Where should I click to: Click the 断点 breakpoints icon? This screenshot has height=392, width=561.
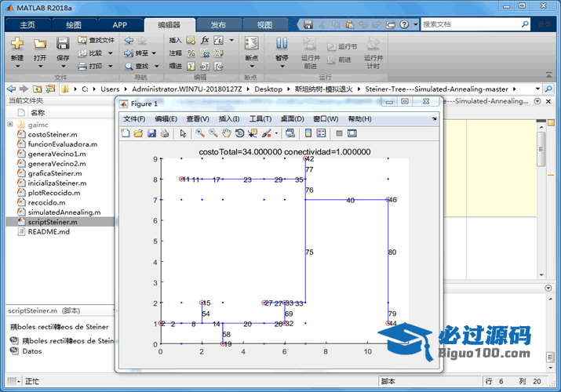coord(251,45)
